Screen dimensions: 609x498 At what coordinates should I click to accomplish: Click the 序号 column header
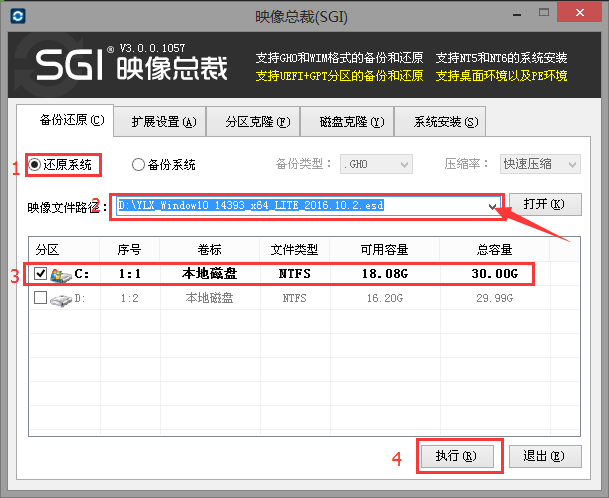coord(129,249)
